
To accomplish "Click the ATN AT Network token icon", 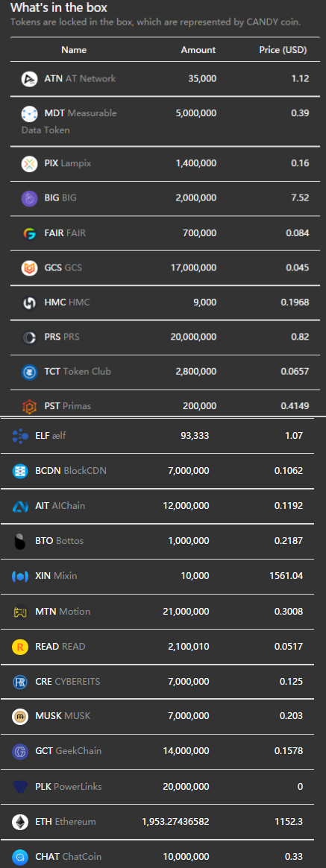I will [29, 79].
